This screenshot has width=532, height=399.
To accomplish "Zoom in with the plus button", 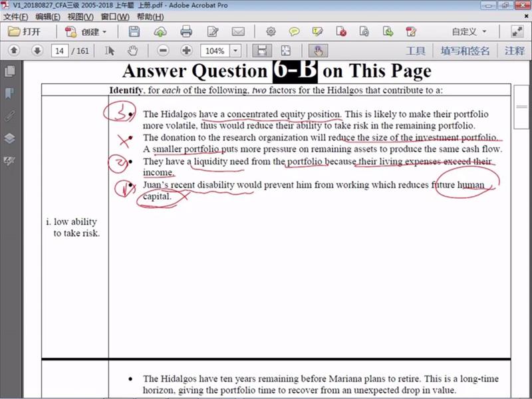I will pos(186,51).
